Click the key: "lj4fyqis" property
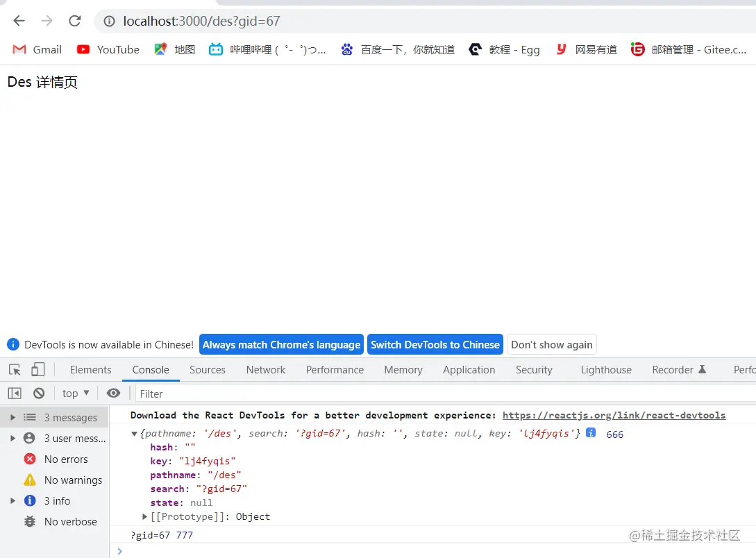 coord(193,461)
